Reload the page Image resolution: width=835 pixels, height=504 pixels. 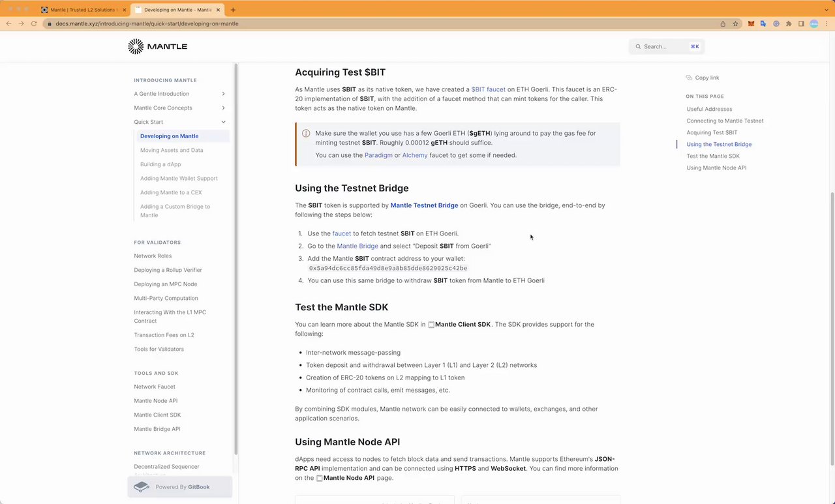[x=34, y=23]
